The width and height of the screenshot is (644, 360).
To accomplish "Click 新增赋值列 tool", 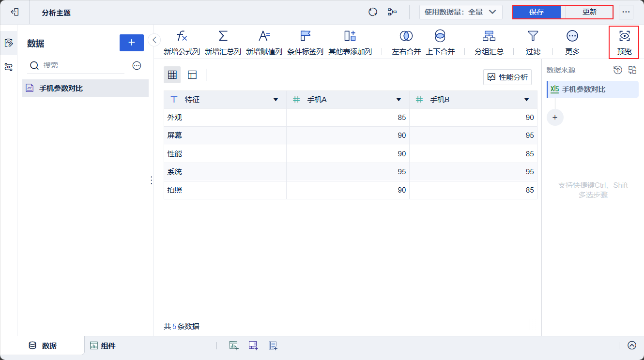I will click(x=264, y=43).
